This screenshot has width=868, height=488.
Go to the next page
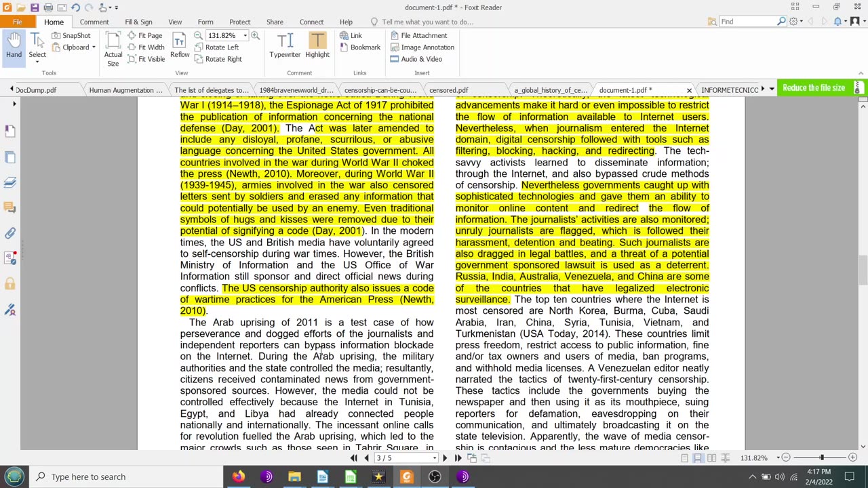tap(445, 458)
